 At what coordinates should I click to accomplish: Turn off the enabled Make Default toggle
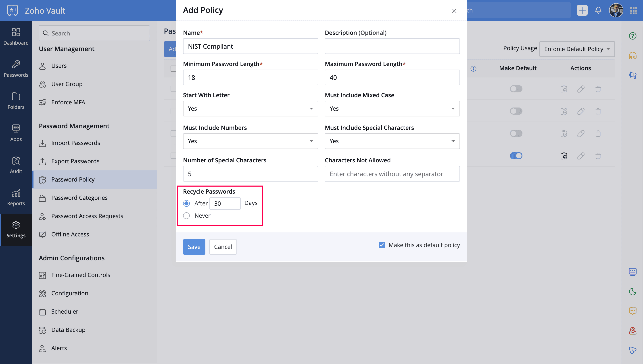(x=516, y=156)
